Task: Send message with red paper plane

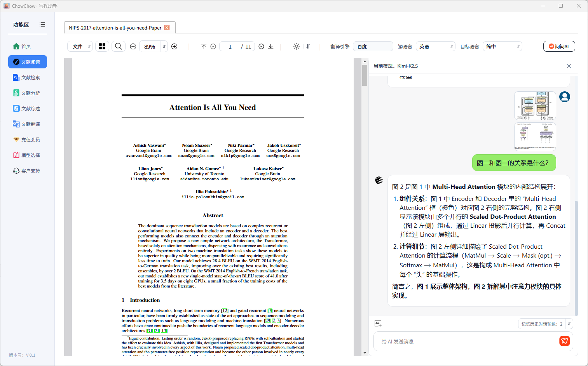Action: point(564,341)
